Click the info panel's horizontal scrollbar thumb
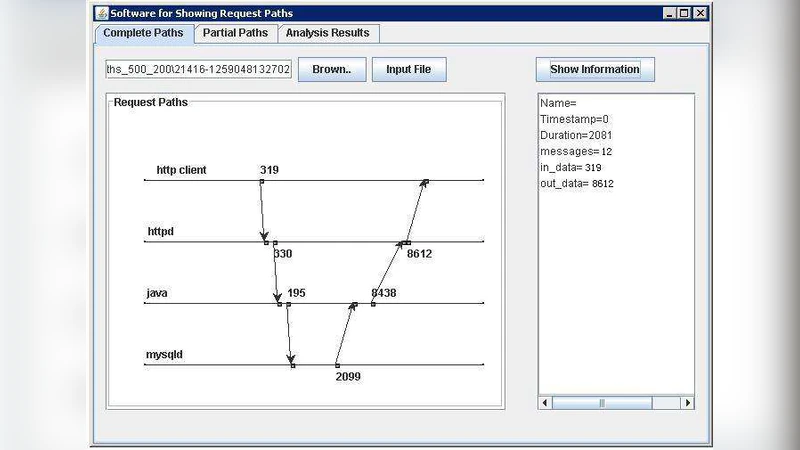Image resolution: width=800 pixels, height=450 pixels. (x=602, y=403)
